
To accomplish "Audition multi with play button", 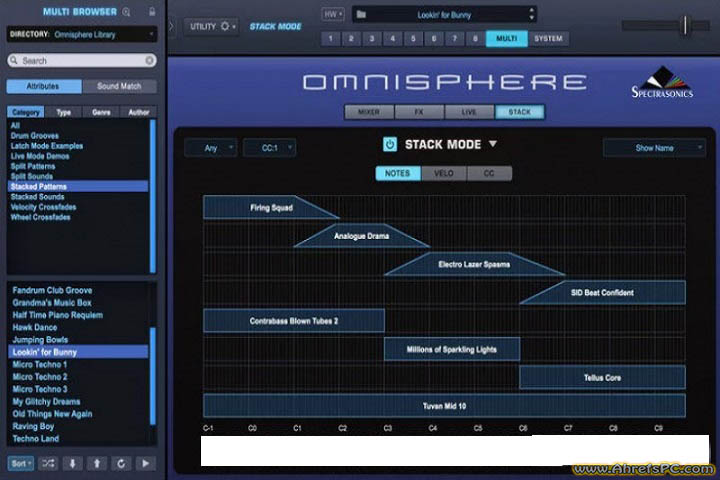I will coord(146,463).
